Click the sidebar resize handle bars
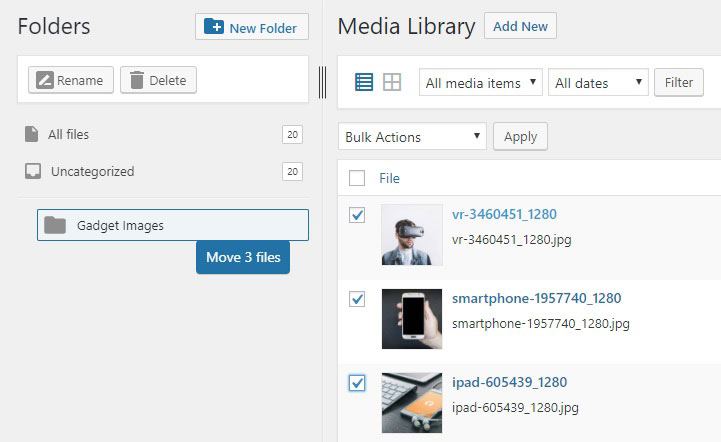The height and width of the screenshot is (442, 721). point(322,82)
